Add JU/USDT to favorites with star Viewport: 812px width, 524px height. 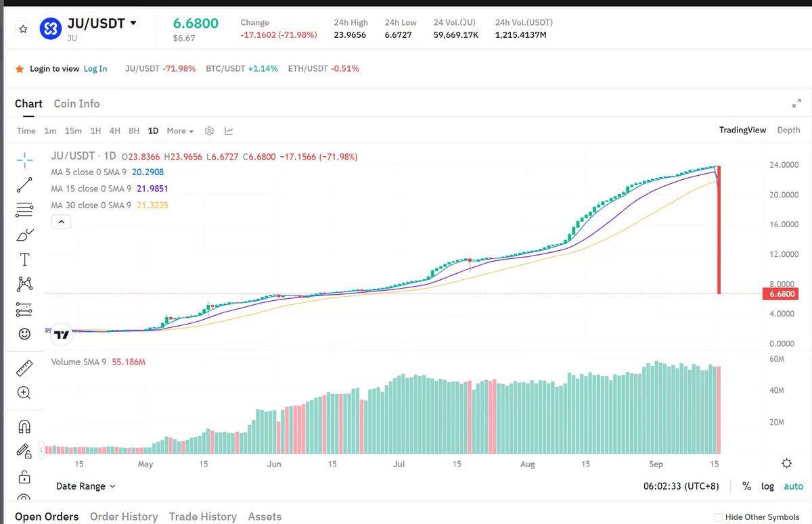pyautogui.click(x=23, y=29)
